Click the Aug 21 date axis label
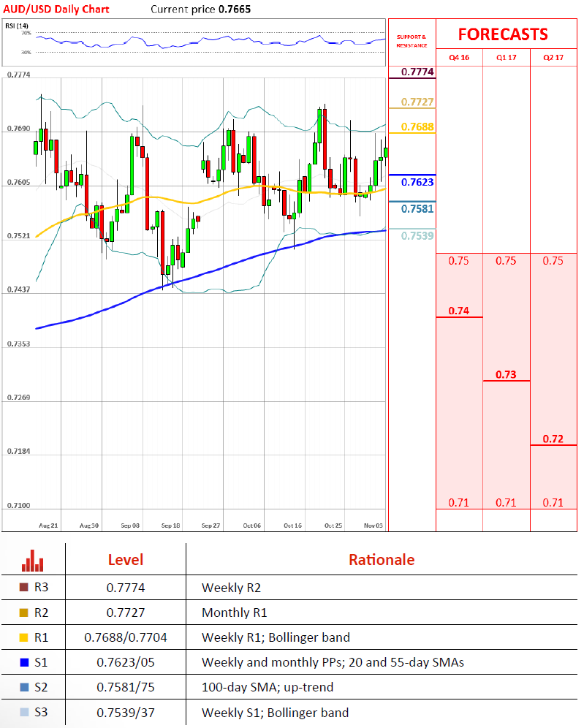 [48, 526]
